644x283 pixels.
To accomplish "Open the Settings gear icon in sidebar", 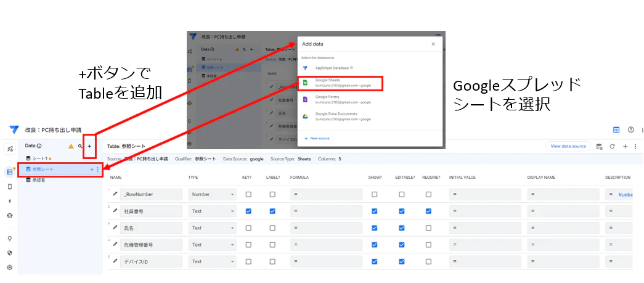I will [x=10, y=268].
